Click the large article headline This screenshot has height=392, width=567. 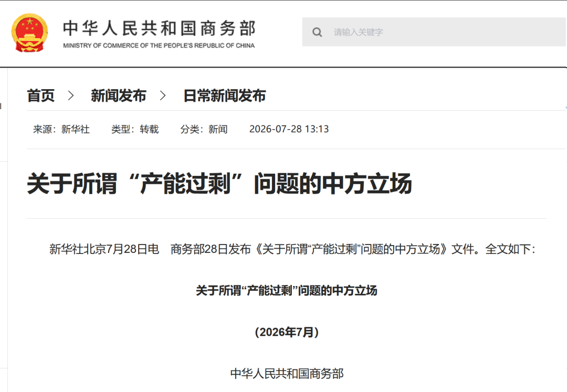(x=219, y=184)
